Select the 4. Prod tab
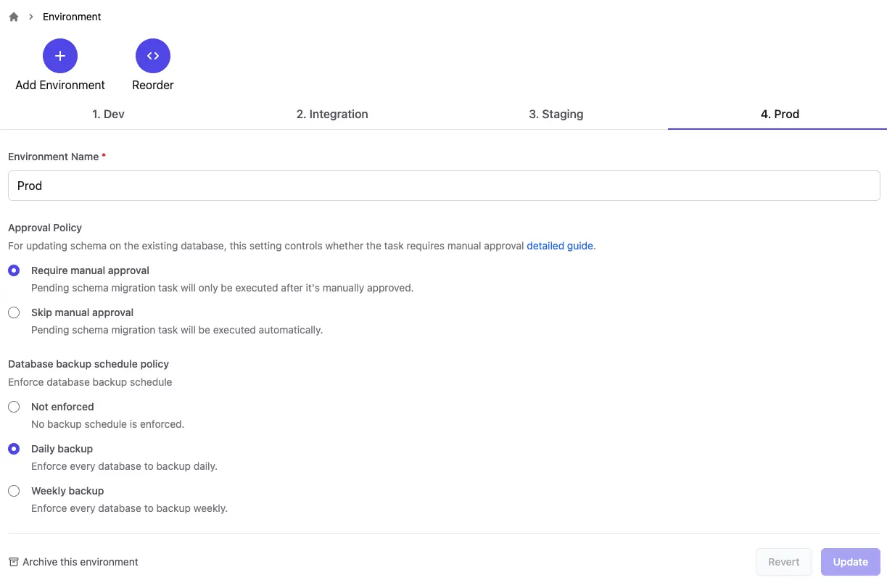 click(x=780, y=114)
